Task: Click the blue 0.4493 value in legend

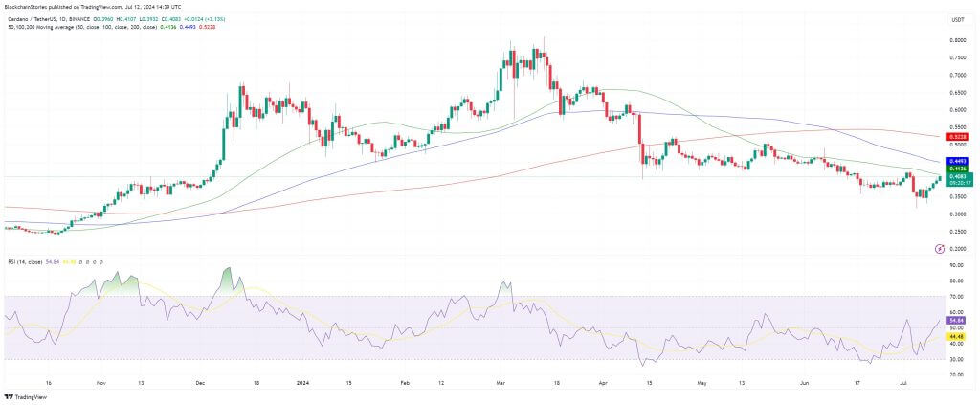Action: point(188,27)
